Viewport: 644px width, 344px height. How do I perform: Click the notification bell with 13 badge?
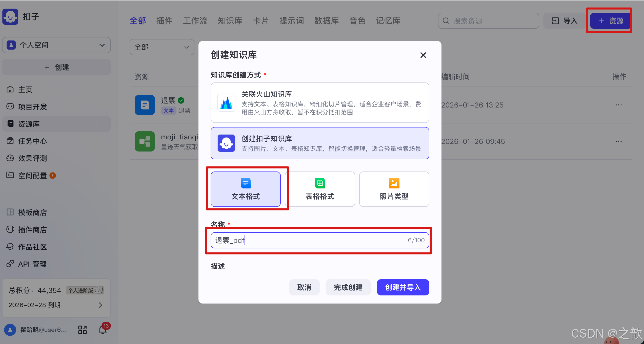103,329
